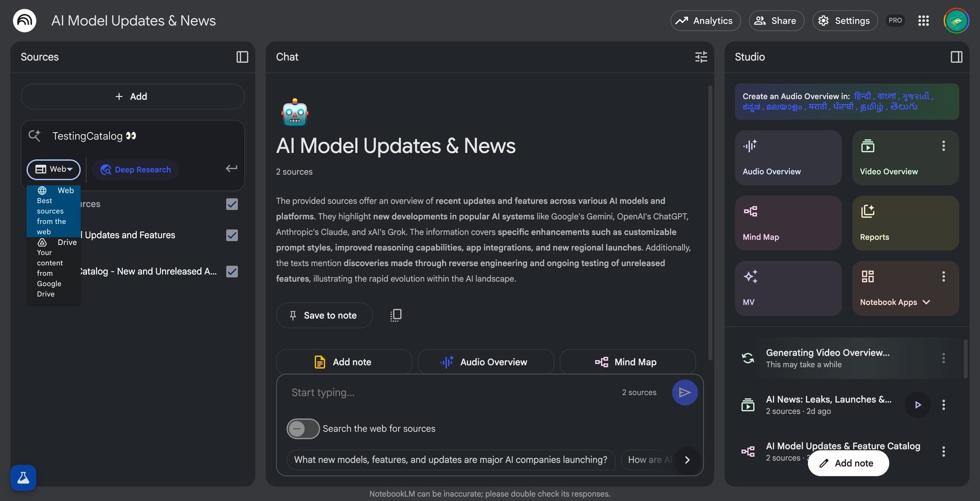Toggle Search the web for sources
The width and height of the screenshot is (980, 501).
303,428
